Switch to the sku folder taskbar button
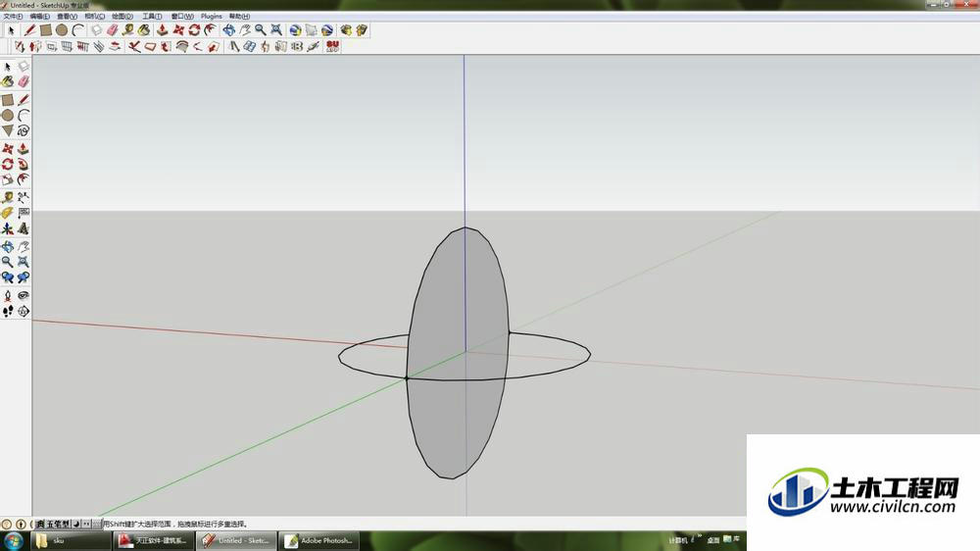The image size is (980, 551). click(x=70, y=540)
